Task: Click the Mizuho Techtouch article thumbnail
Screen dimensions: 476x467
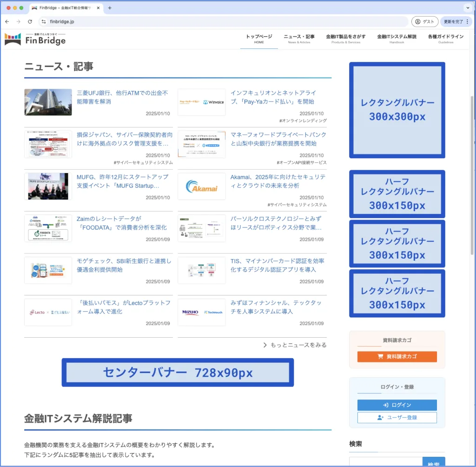Action: (x=201, y=312)
